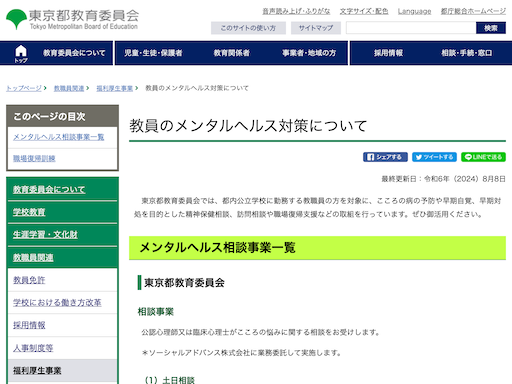Click the 最終更新日 date text
This screenshot has width=512, height=384.
[443, 179]
